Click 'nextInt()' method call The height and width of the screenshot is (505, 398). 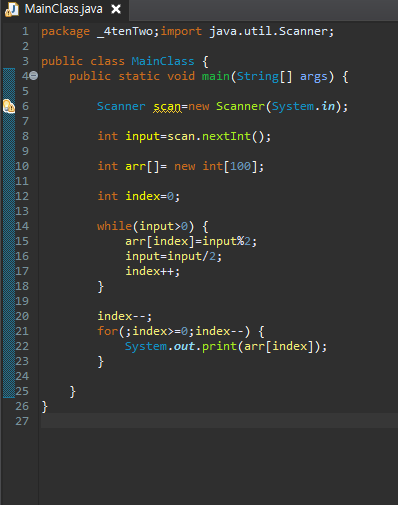click(x=233, y=136)
